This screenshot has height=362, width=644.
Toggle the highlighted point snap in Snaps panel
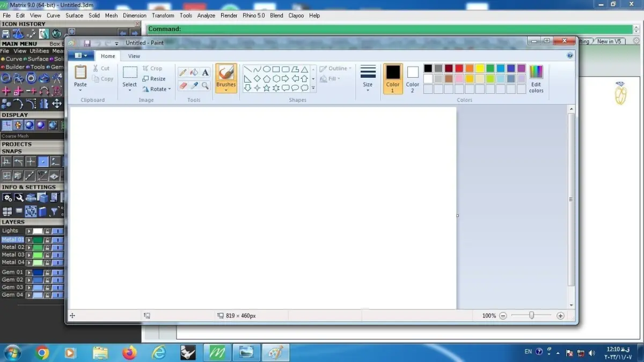coord(43,161)
